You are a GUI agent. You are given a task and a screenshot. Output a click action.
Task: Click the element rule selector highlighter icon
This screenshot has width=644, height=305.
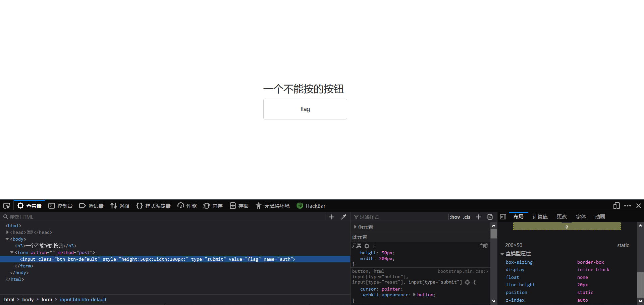coord(367,246)
